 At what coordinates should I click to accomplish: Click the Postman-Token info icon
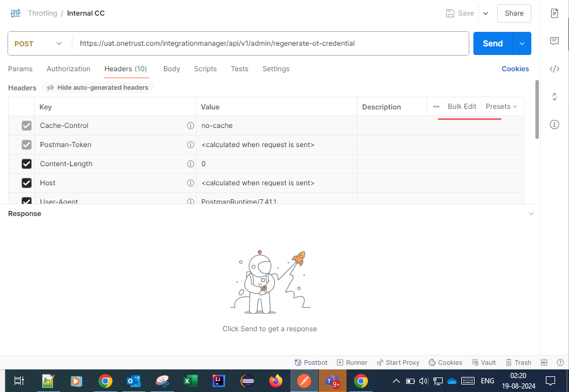click(x=190, y=145)
